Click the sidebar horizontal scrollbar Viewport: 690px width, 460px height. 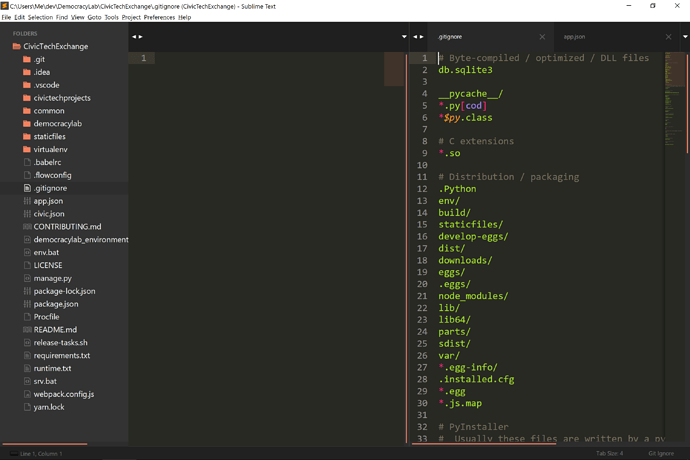(x=44, y=444)
